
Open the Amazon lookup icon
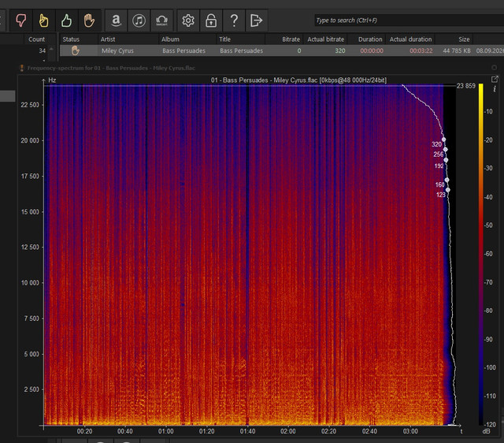116,20
